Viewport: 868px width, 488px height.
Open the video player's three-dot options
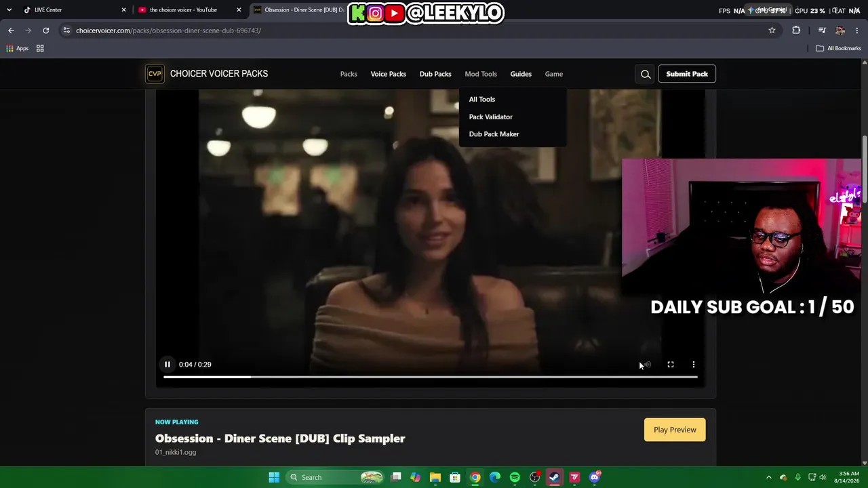[x=693, y=365]
